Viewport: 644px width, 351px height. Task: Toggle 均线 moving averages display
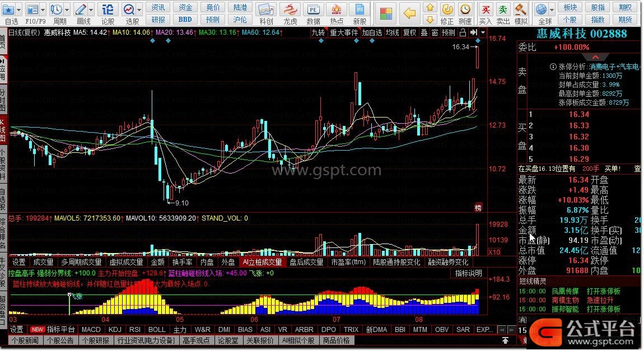pos(392,32)
